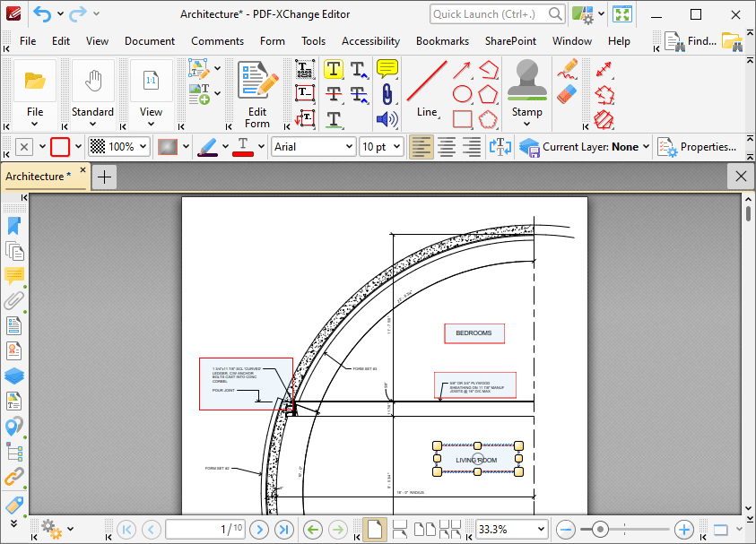This screenshot has width=756, height=544.
Task: Open the Bookmarks menu
Action: pyautogui.click(x=442, y=41)
